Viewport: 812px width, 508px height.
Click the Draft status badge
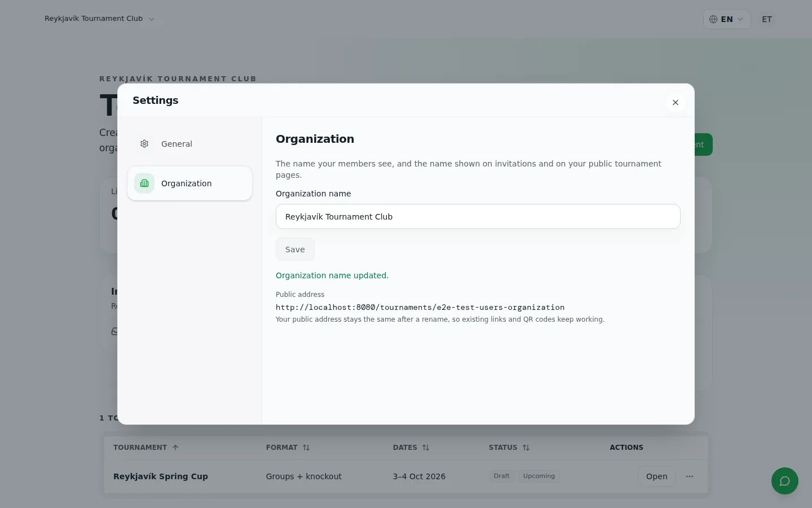[501, 476]
